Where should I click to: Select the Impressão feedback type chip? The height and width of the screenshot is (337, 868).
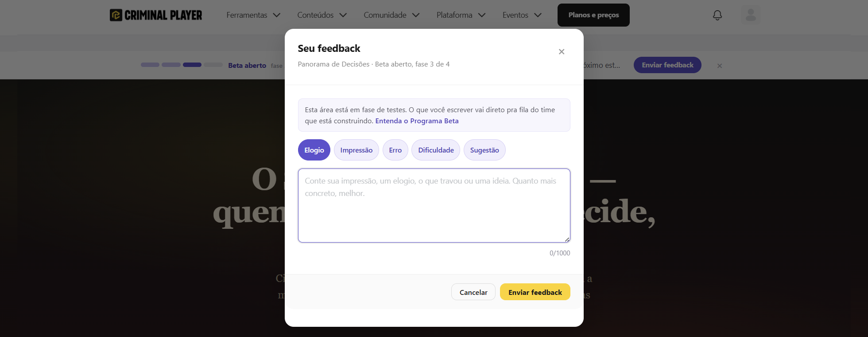[x=356, y=150]
